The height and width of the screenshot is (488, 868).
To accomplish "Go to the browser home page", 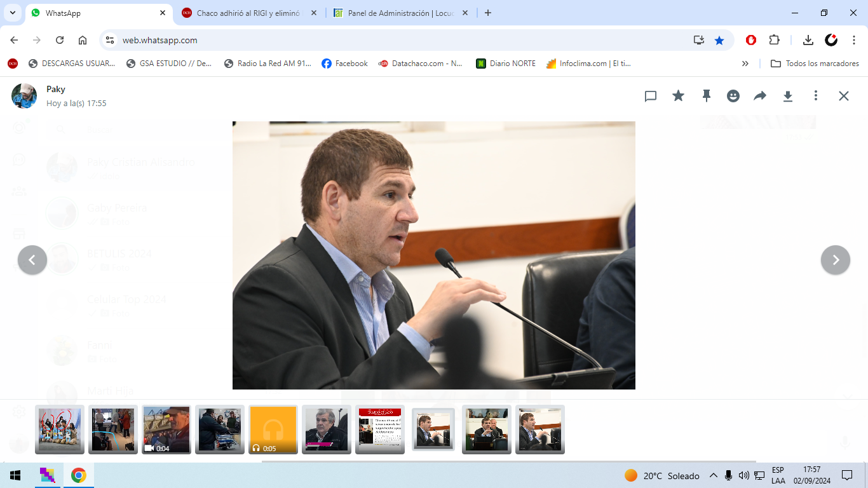I will coord(83,40).
